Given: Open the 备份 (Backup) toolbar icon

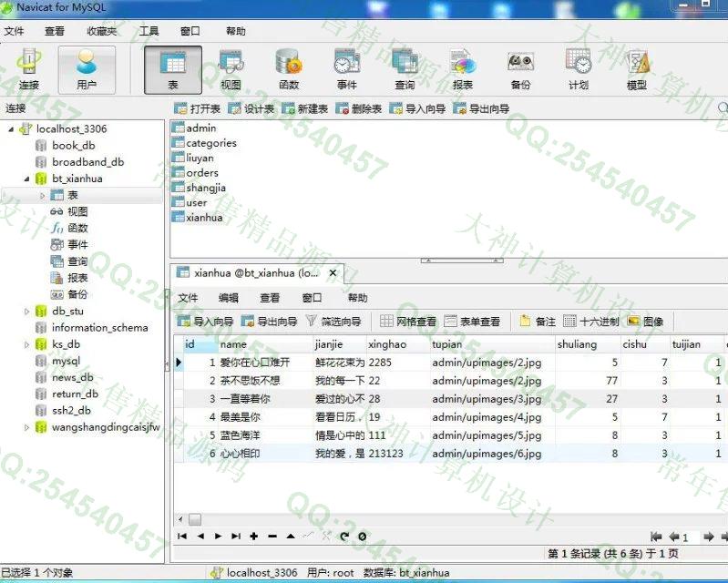Looking at the screenshot, I should point(520,70).
